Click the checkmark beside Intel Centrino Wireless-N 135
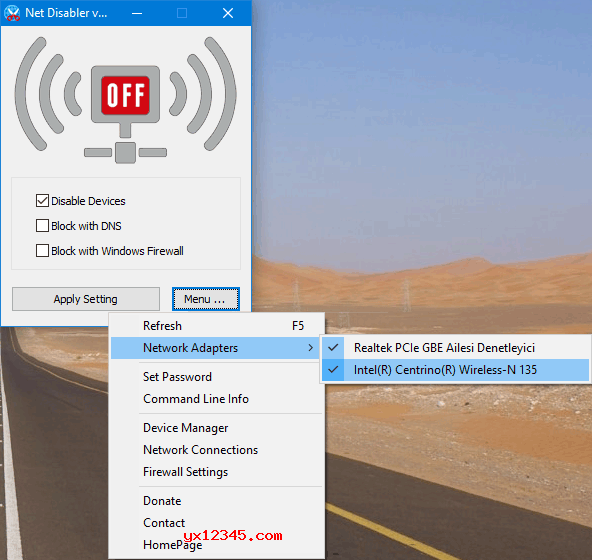The image size is (592, 560). (x=333, y=369)
